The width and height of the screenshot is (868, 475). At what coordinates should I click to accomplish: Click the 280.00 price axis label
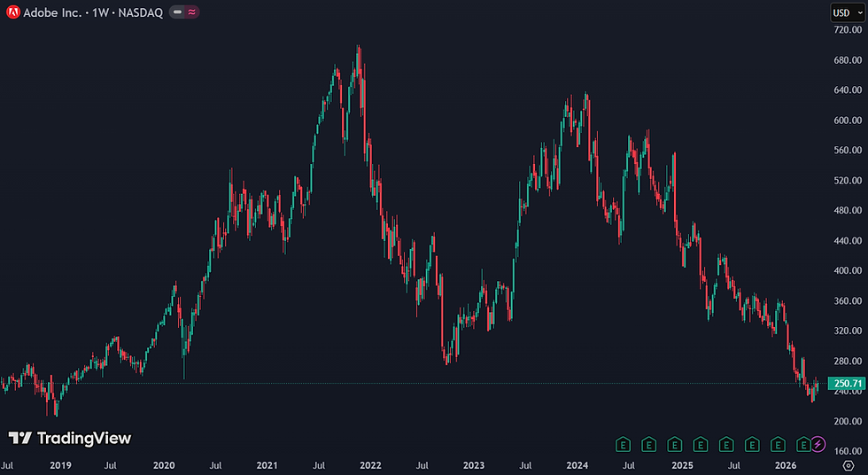coord(848,362)
